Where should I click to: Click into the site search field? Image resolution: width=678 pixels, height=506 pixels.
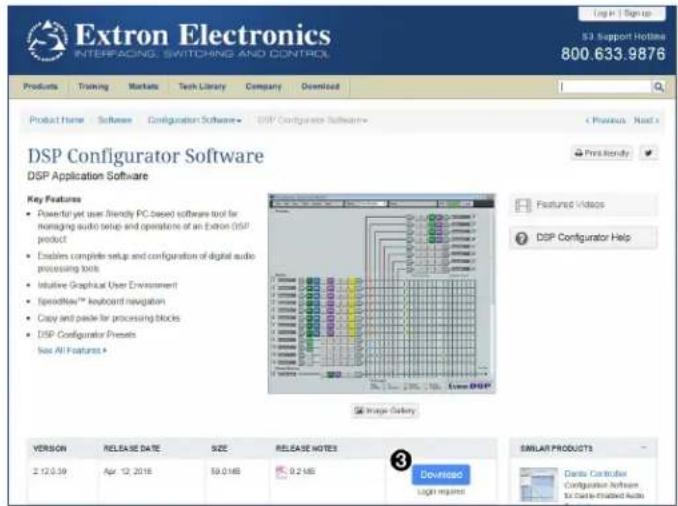click(605, 86)
